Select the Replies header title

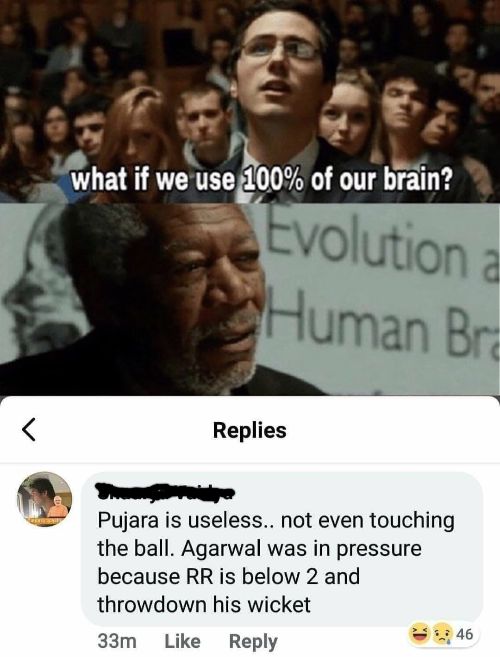tap(250, 430)
